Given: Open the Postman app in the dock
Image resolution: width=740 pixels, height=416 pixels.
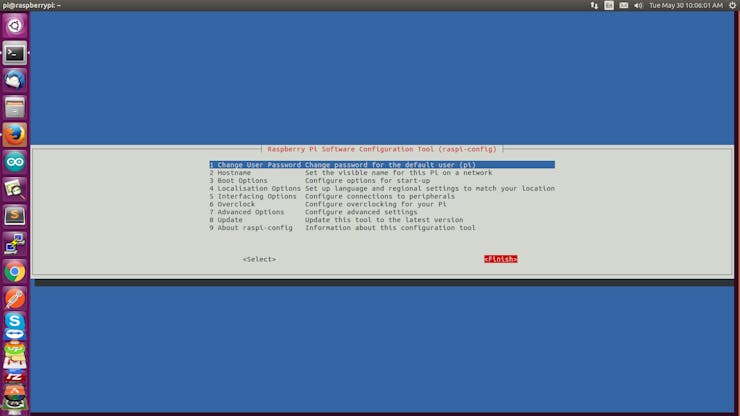Looking at the screenshot, I should [15, 298].
